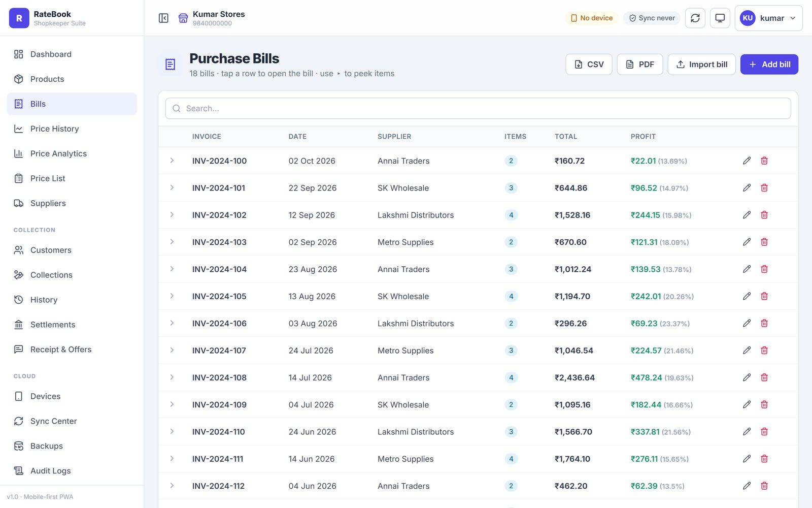Edit bill INV-2024-109 pencil icon
This screenshot has height=508, width=812.
point(747,404)
